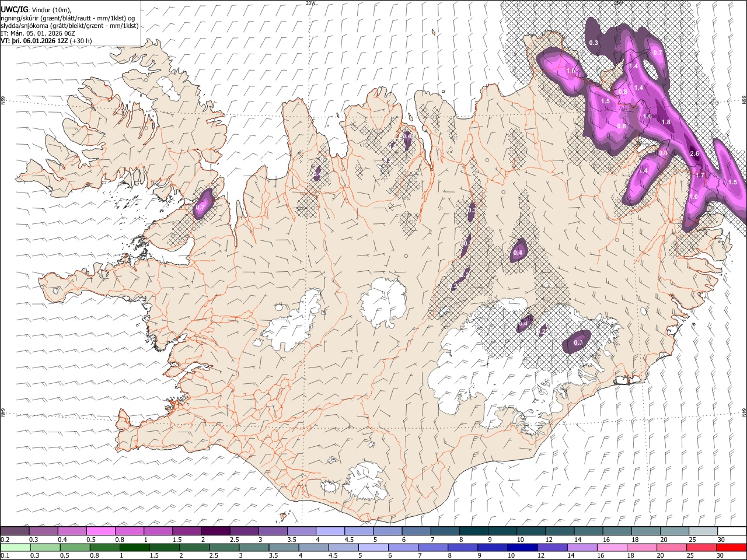747x560 pixels.
Task: Click the lower legend swatch between 20 and 25
Action: 671,547
